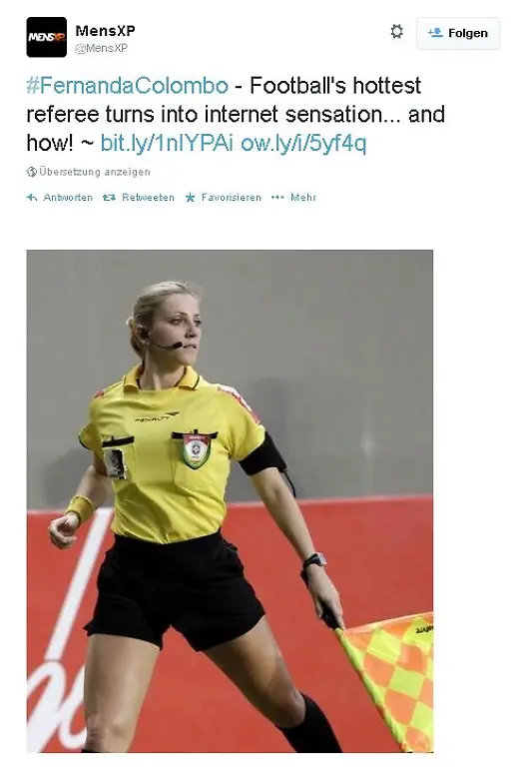Click the retweet arrows icon
The image size is (532, 767).
point(109,198)
